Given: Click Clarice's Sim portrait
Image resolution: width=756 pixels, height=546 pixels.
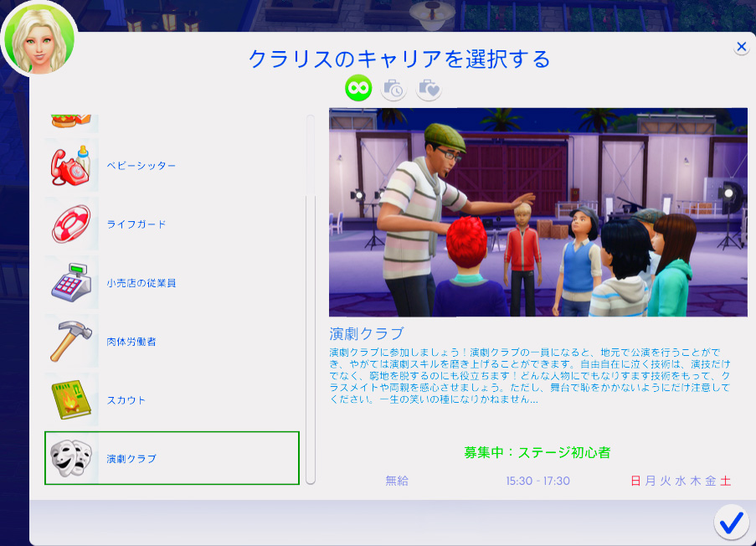Looking at the screenshot, I should coord(39,39).
